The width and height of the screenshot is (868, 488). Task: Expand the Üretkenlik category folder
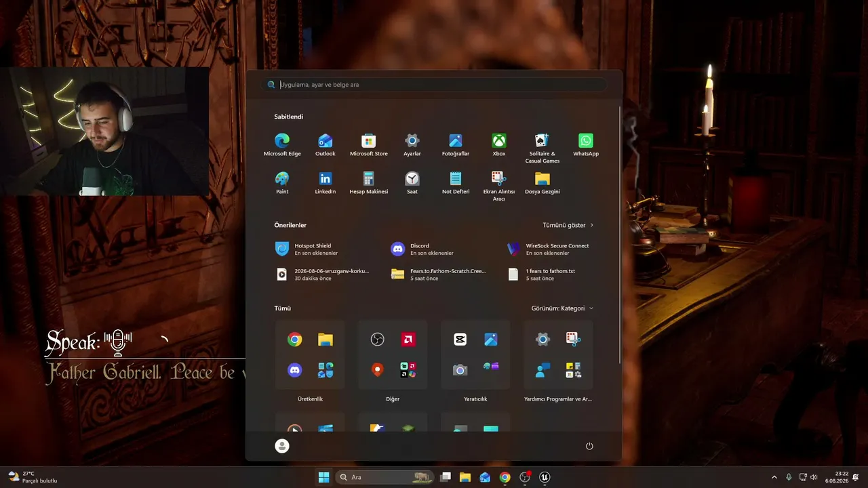(x=325, y=370)
